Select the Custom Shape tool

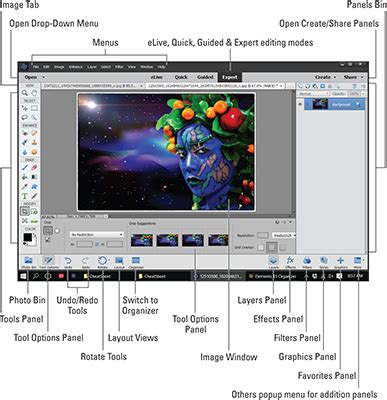click(34, 187)
